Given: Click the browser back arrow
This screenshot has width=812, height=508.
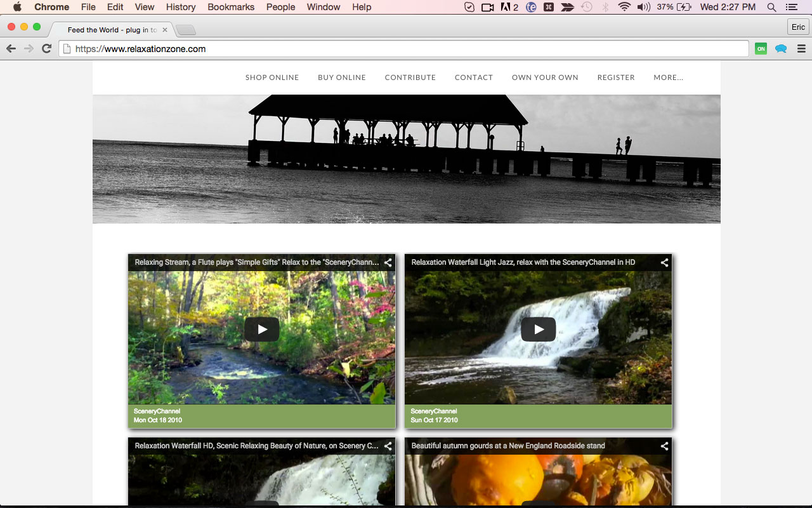Looking at the screenshot, I should tap(11, 48).
